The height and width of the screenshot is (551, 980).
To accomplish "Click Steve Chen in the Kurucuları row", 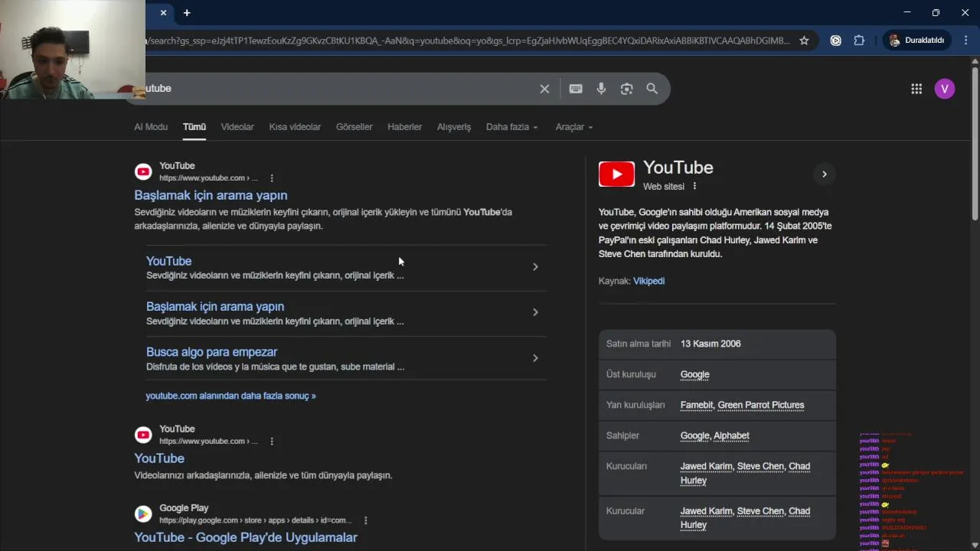I will tap(760, 466).
